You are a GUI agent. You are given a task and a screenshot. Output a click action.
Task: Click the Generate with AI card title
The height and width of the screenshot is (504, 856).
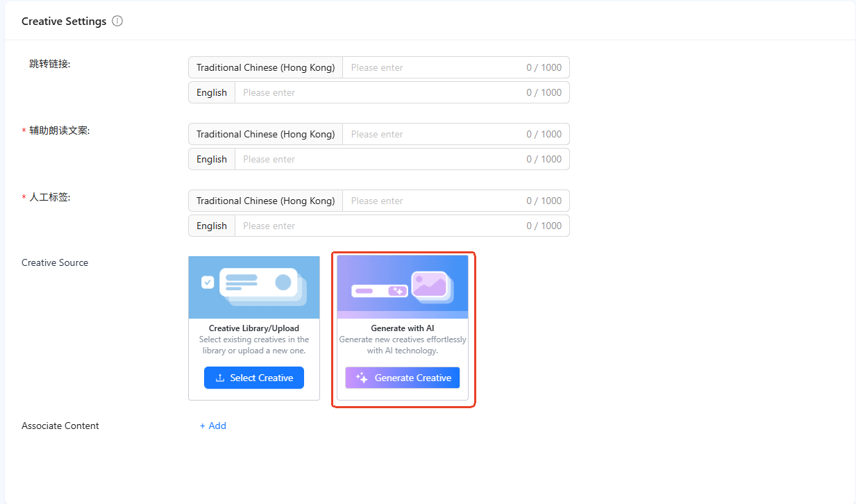403,328
